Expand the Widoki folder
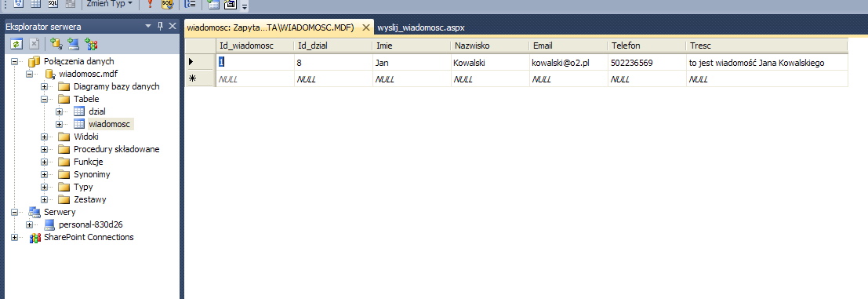The width and height of the screenshot is (868, 299). click(x=44, y=137)
